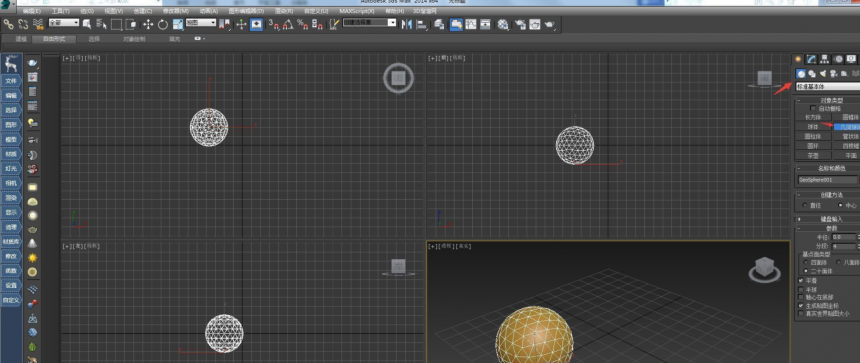Open the Hierarchy panel tab icon
The width and height of the screenshot is (860, 363).
[x=824, y=59]
